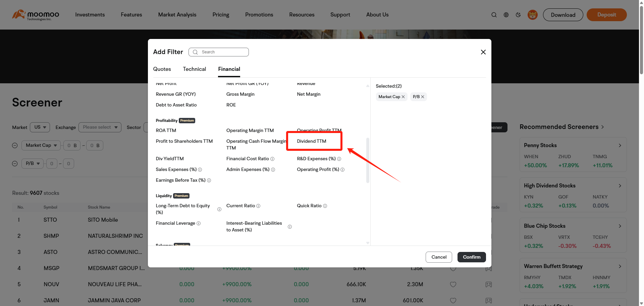Click info icon beside Admin Expenses (%)
This screenshot has height=306, width=644.
coord(273,170)
